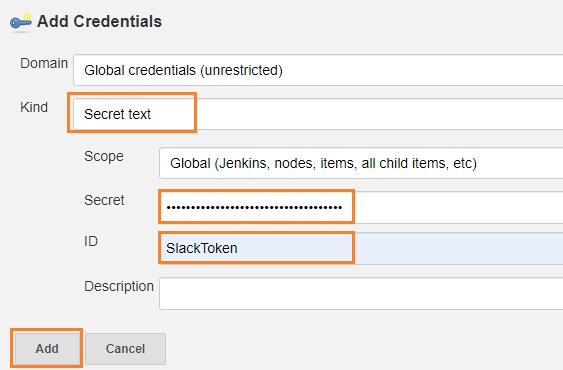
Task: Click the SlackToken text value
Action: (x=201, y=248)
